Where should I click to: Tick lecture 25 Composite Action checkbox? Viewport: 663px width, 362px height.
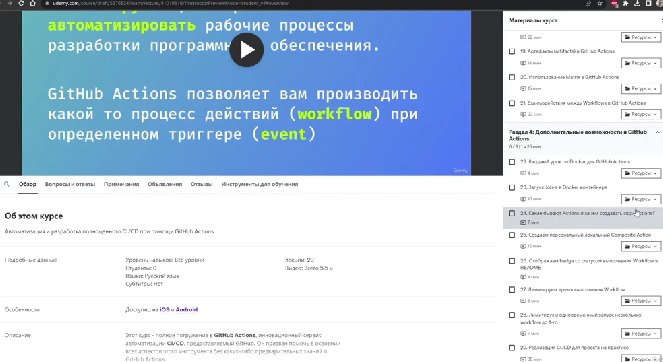(x=512, y=235)
